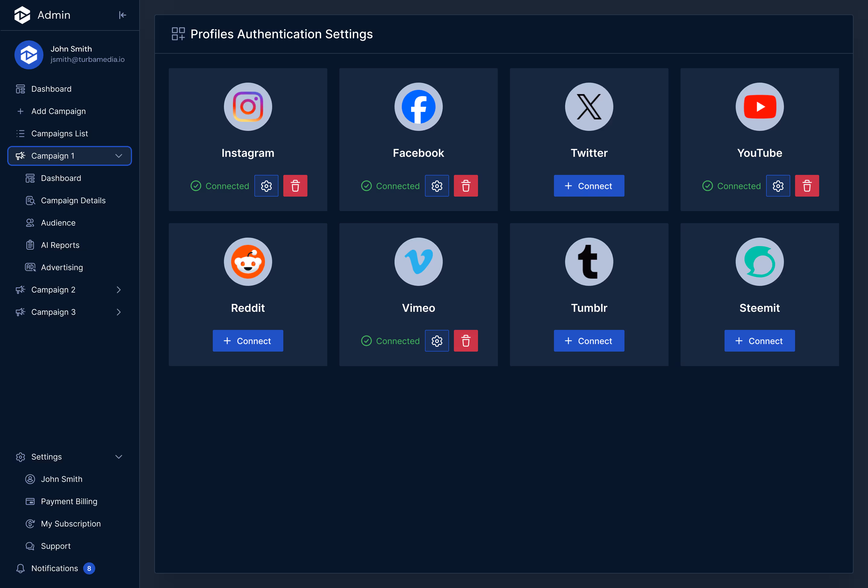Open Facebook connection settings via gear icon

(x=437, y=186)
